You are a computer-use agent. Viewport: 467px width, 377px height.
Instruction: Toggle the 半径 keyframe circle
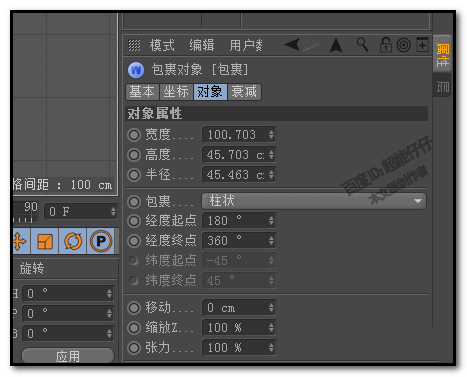(134, 175)
